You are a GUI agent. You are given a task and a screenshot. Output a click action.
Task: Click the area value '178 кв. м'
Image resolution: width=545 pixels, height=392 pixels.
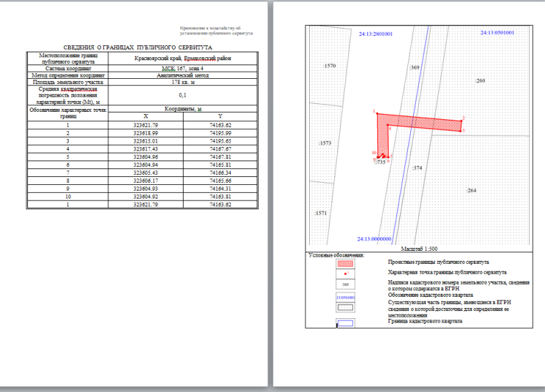(x=183, y=82)
